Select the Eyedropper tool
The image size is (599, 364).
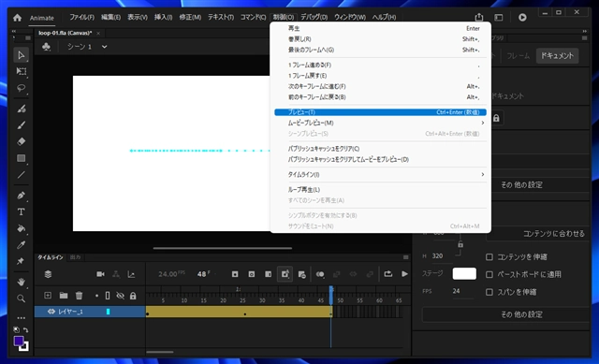[x=22, y=245]
